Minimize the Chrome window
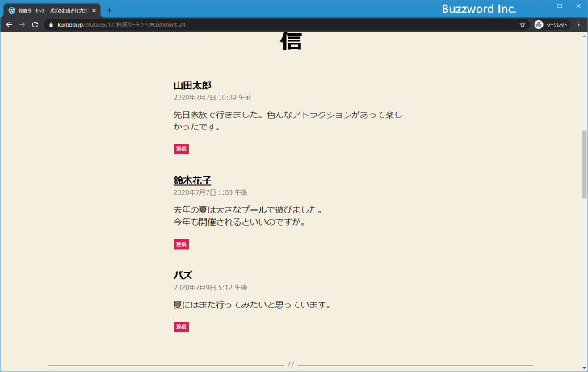 point(541,6)
